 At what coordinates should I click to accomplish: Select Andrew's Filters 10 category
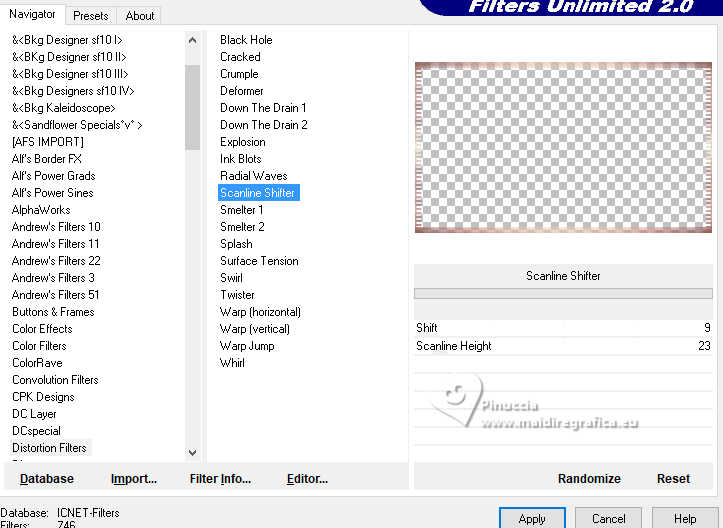[56, 227]
